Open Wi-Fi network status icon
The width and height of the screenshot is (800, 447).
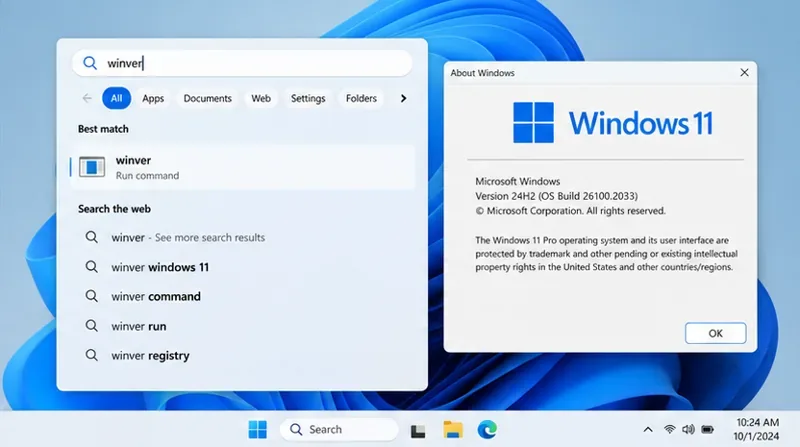click(x=669, y=430)
